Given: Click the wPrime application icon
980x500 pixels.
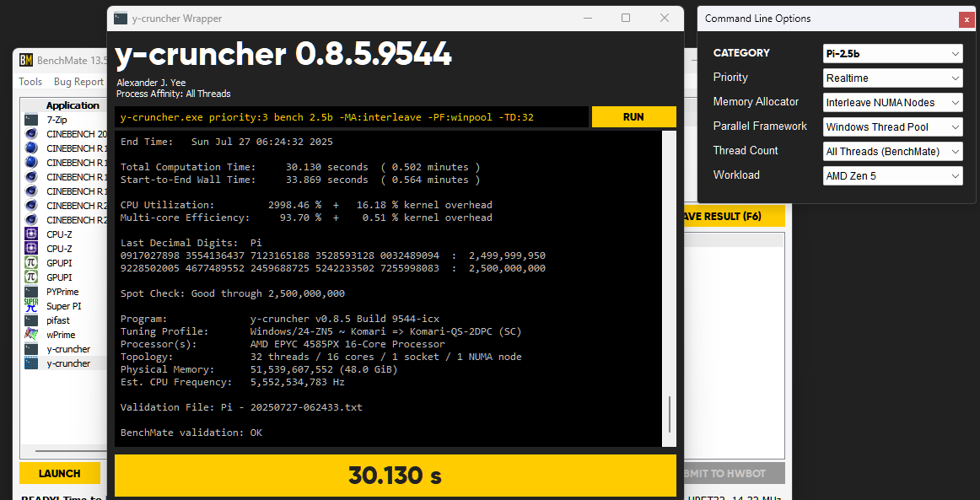Looking at the screenshot, I should [31, 335].
